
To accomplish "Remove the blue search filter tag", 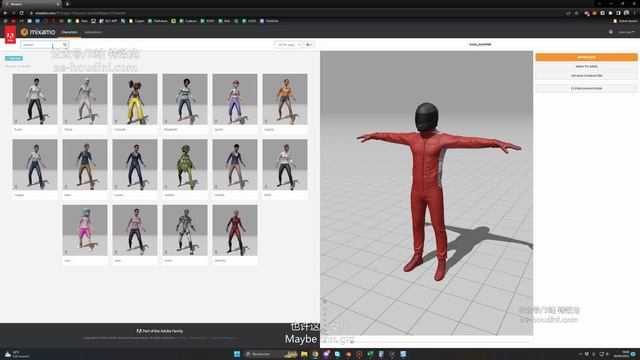I will click(x=14, y=58).
